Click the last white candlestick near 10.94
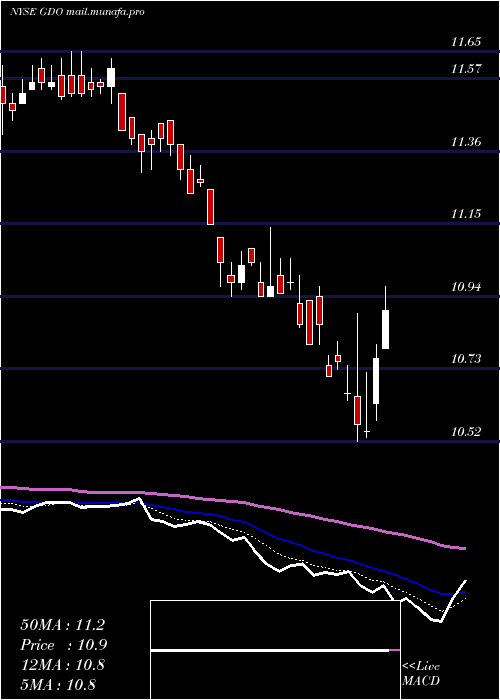Viewport: 500px width, 700px height. point(385,329)
